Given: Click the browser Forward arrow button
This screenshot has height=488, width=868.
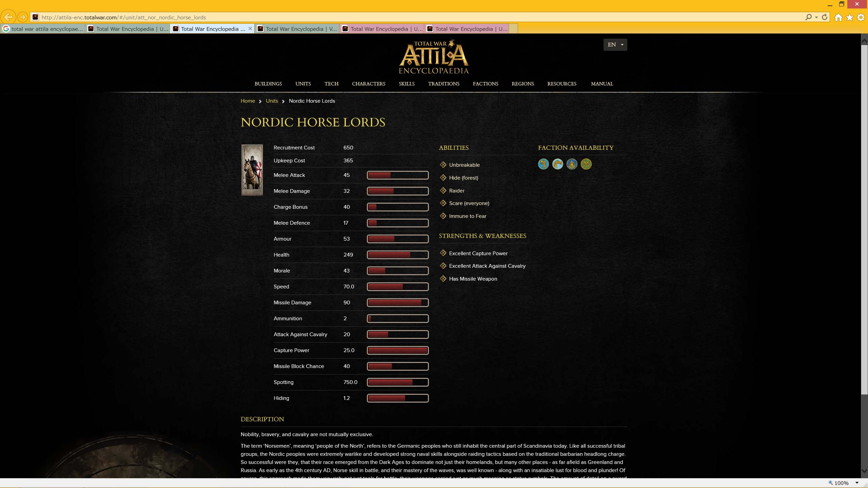Looking at the screenshot, I should pos(22,17).
